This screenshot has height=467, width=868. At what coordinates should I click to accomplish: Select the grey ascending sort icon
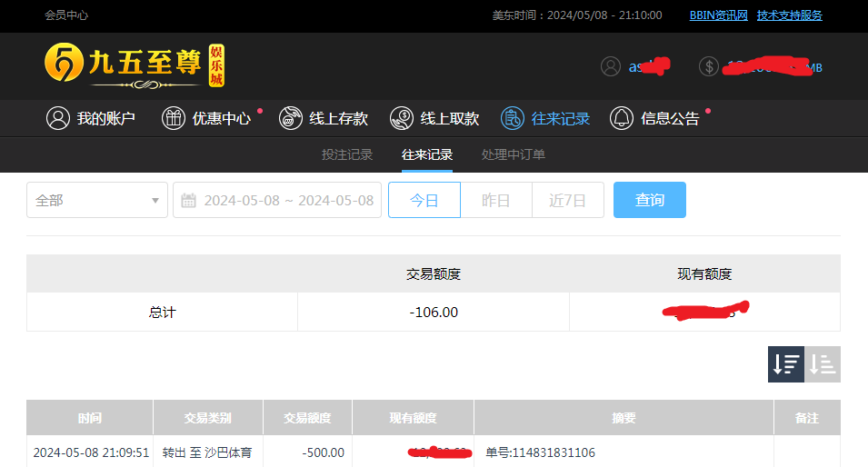pos(823,364)
